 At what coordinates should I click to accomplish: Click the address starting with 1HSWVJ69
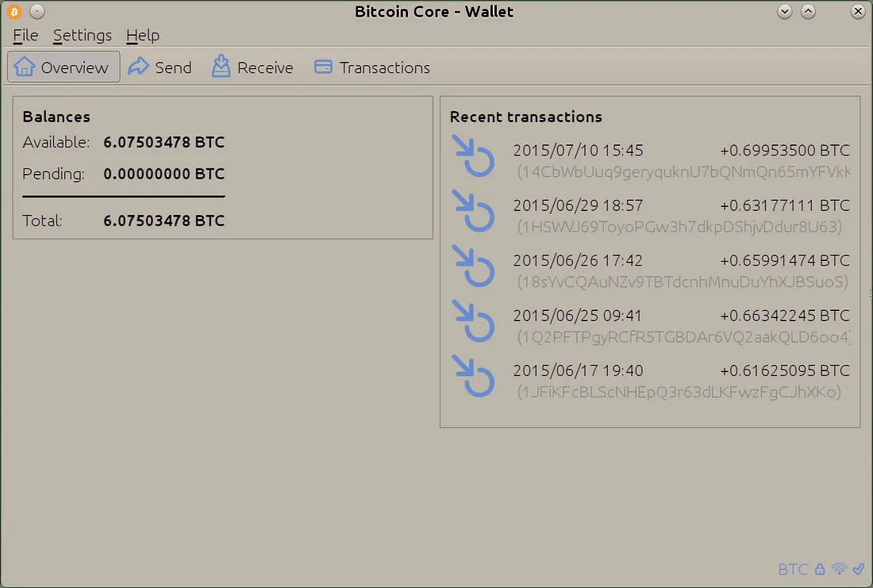coord(680,227)
